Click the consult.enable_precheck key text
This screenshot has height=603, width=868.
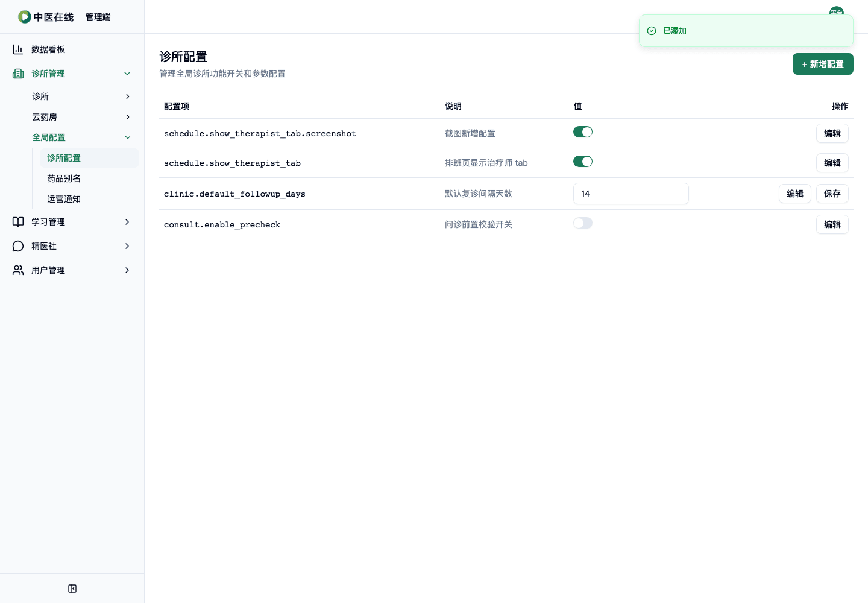pyautogui.click(x=222, y=224)
